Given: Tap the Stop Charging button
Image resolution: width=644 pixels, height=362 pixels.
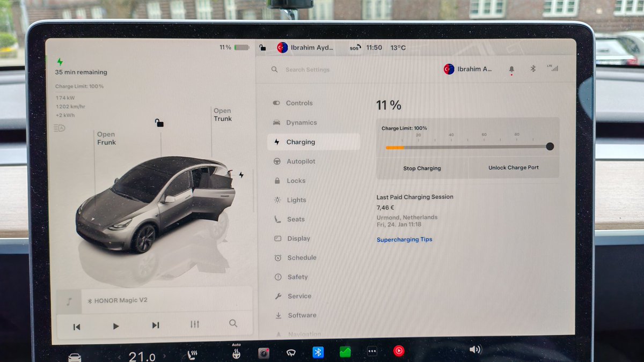Looking at the screenshot, I should [x=422, y=168].
